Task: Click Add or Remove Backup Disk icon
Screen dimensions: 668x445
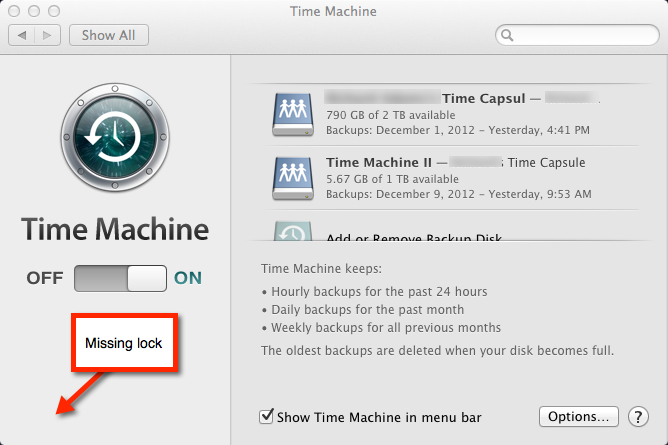Action: coord(293,231)
